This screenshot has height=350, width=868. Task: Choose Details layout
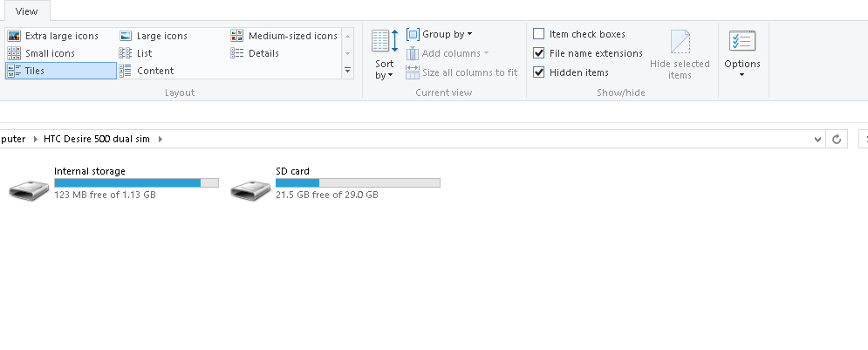[255, 53]
